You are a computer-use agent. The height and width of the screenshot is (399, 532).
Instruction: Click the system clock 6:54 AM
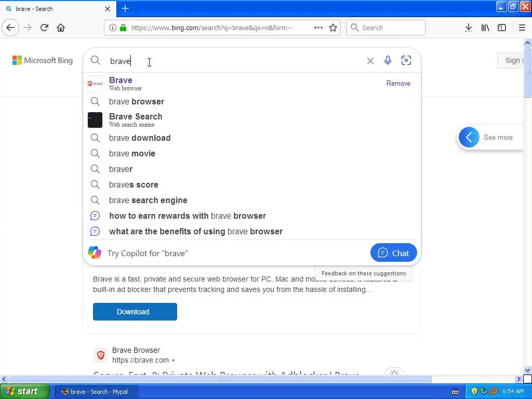coord(513,392)
